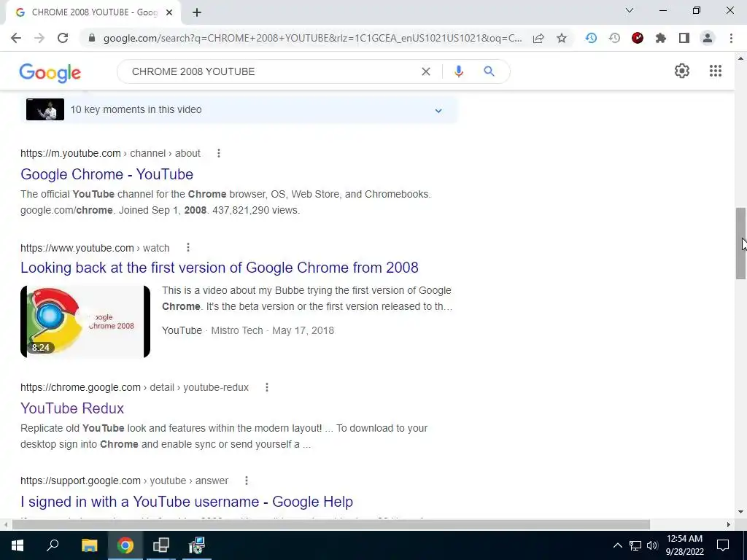Submit search with magnifying glass icon
The height and width of the screenshot is (560, 747).
[x=489, y=71]
